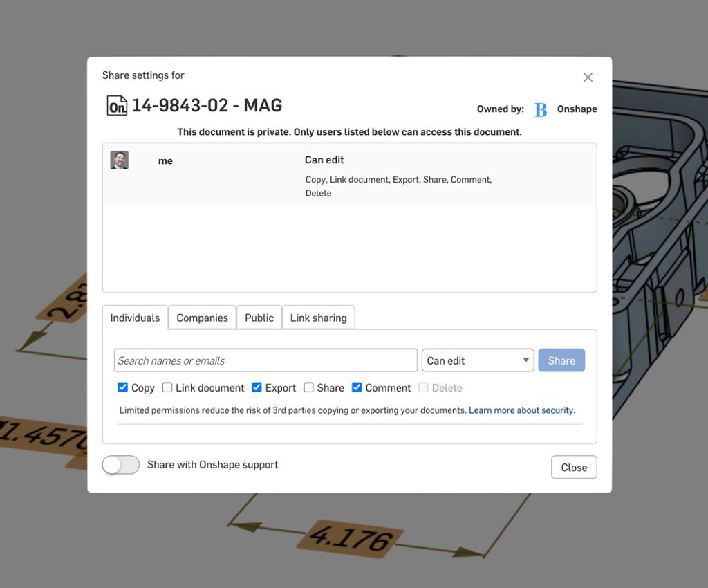Open the 'Can edit' permission dropdown

click(x=477, y=360)
